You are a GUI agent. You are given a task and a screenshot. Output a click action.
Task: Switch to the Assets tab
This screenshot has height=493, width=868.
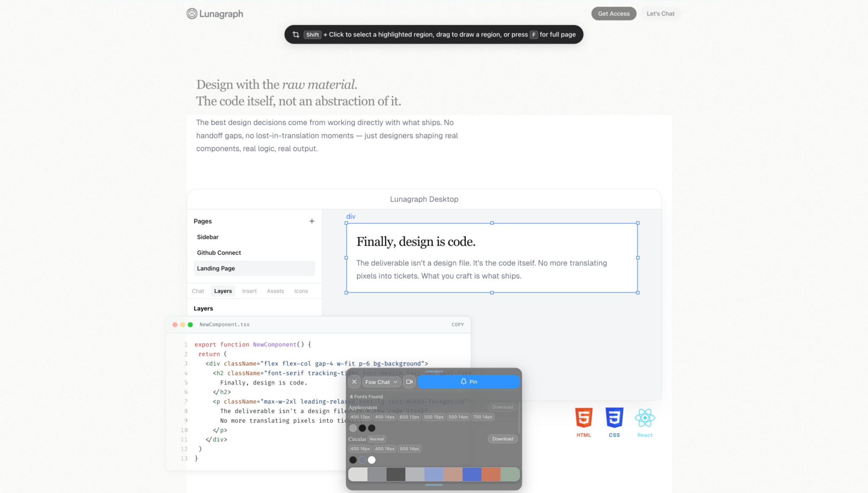[x=275, y=291]
